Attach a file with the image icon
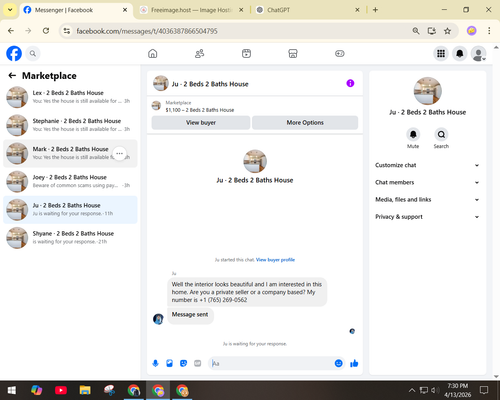Viewport: 500px width, 400px height. click(169, 363)
